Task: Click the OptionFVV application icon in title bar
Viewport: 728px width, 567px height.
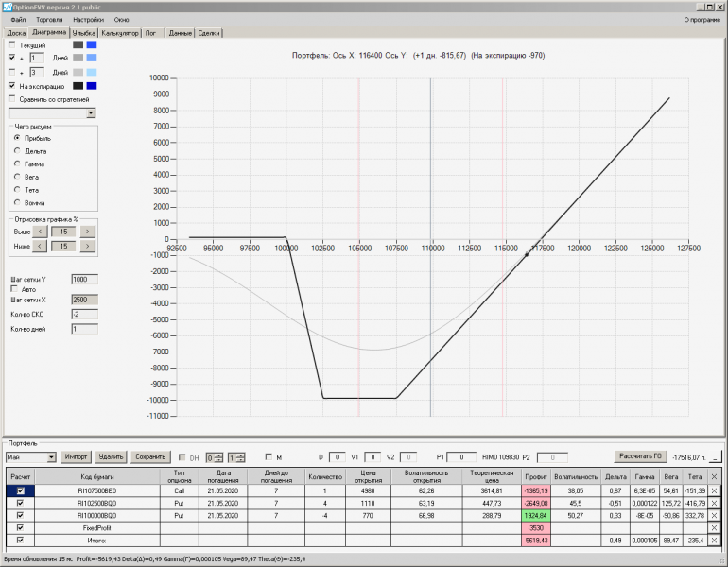Action: (7, 7)
